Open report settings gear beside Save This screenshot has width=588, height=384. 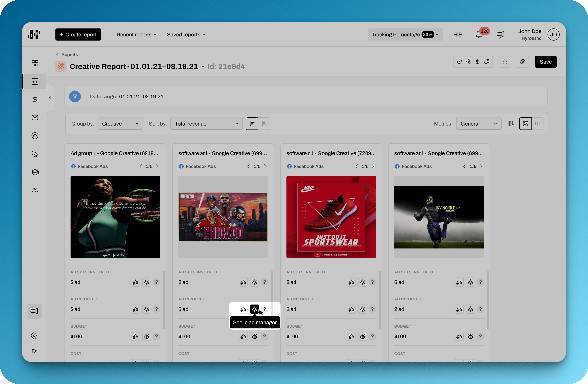coord(523,62)
